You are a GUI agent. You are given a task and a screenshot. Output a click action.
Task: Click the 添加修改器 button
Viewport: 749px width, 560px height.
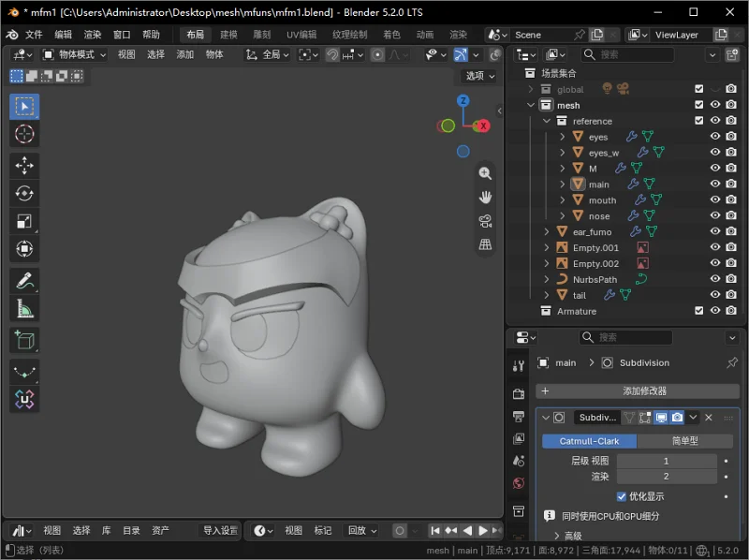pyautogui.click(x=638, y=391)
